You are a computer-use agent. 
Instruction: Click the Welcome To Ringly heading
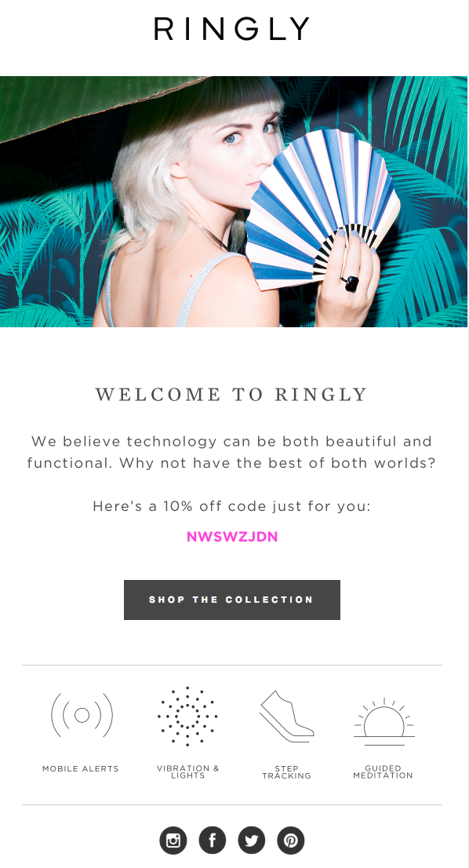[x=231, y=394]
